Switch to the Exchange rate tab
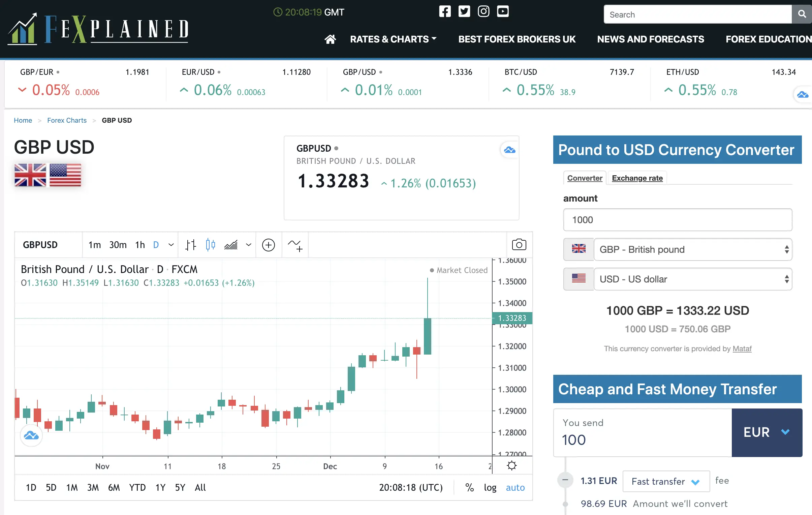812x515 pixels. click(x=637, y=178)
